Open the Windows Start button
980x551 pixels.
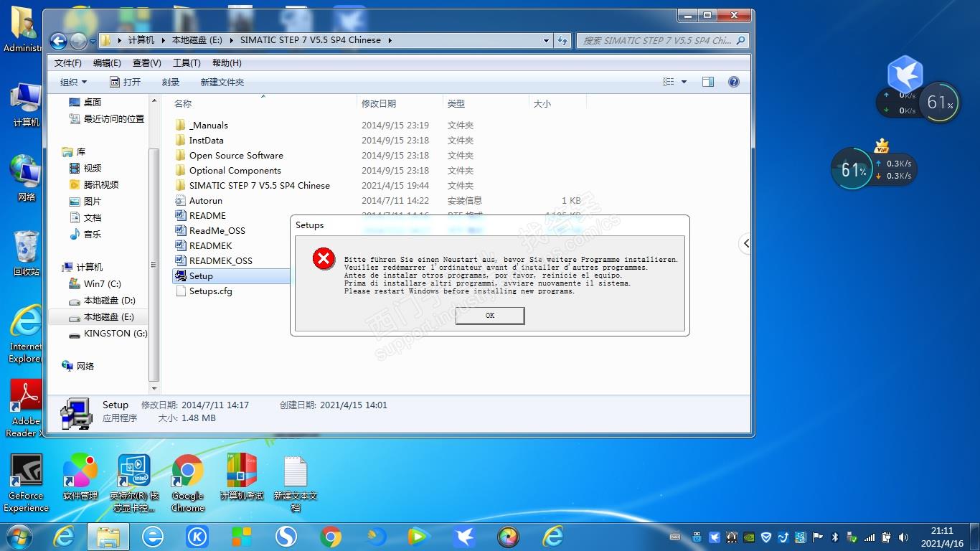tap(19, 536)
